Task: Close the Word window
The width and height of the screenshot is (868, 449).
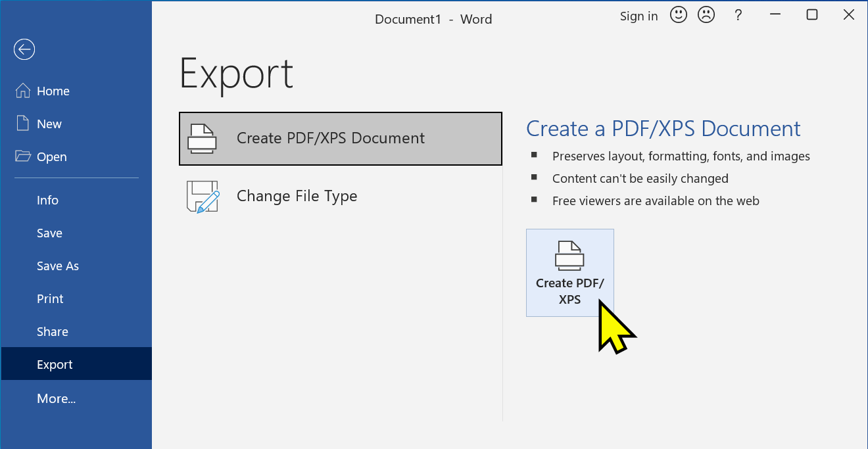Action: tap(849, 15)
